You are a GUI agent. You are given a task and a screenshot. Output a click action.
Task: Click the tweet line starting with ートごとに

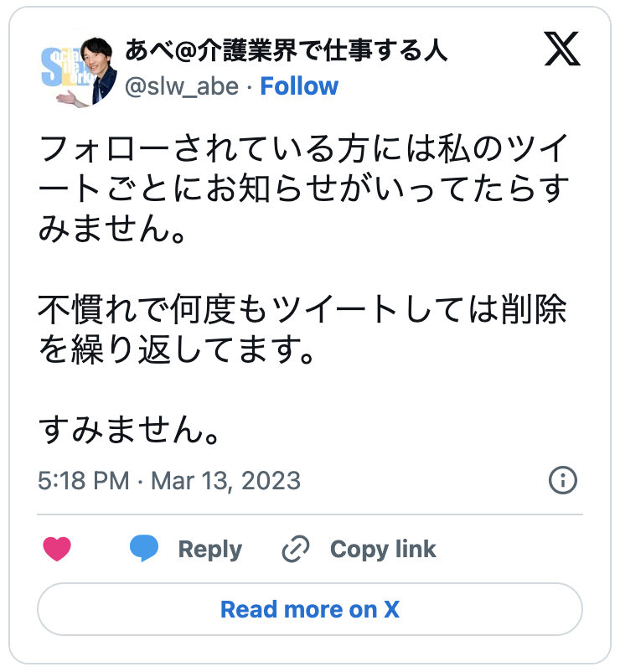(x=305, y=190)
